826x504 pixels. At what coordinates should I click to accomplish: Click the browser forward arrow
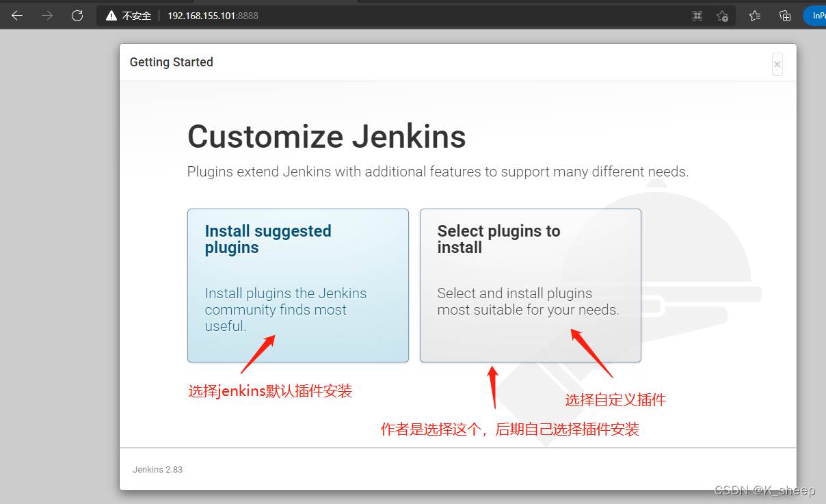(47, 16)
